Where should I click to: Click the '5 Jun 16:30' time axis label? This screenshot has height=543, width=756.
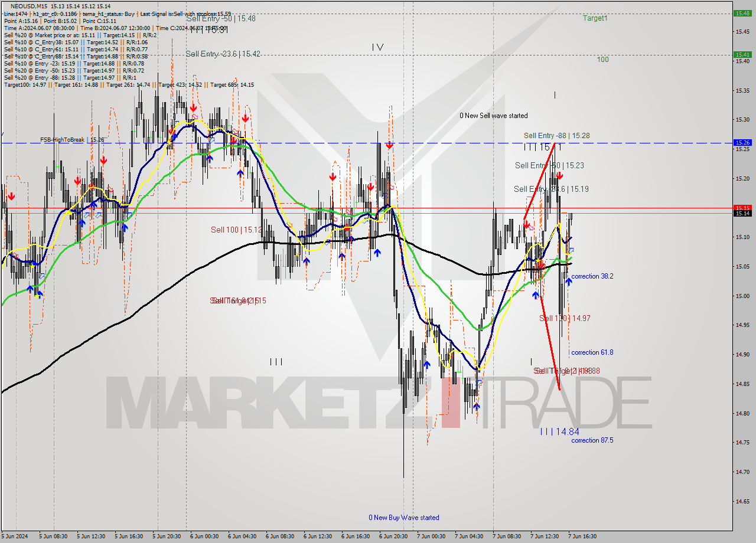point(129,537)
